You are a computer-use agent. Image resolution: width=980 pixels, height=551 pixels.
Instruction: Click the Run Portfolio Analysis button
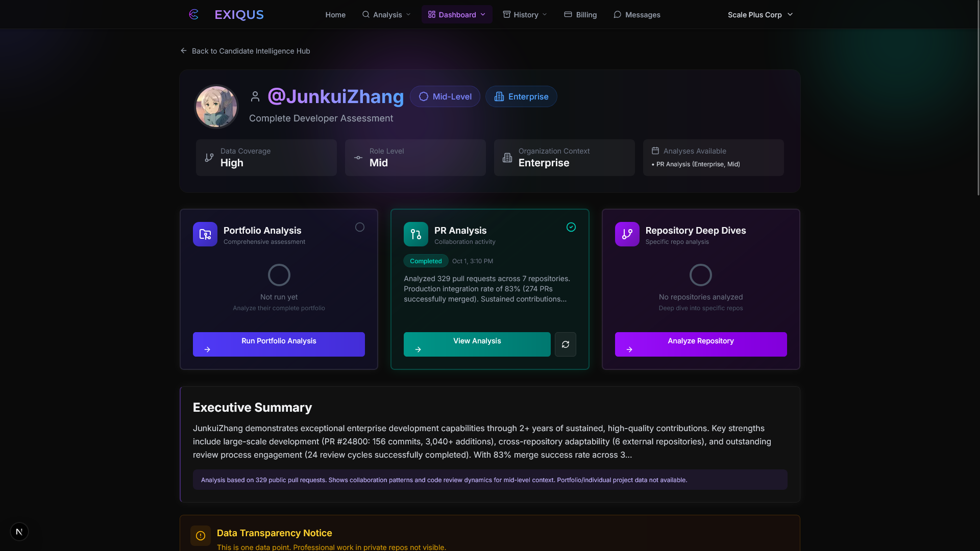coord(279,344)
